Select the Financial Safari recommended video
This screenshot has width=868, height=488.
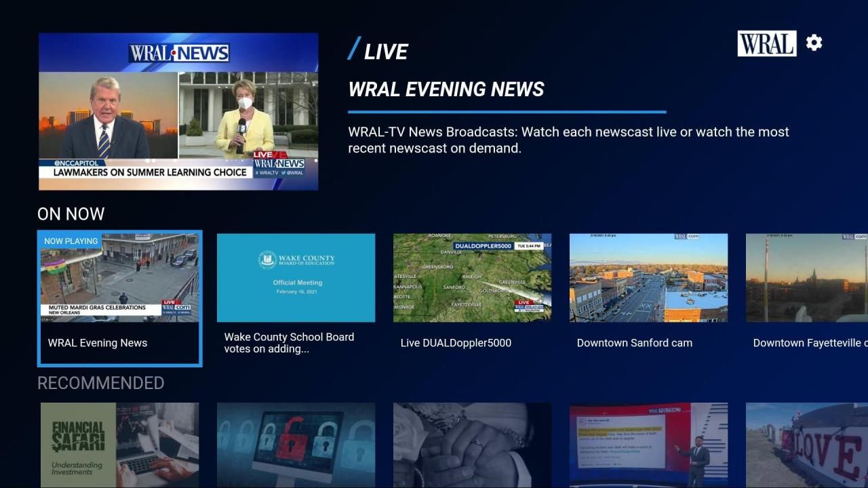119,445
